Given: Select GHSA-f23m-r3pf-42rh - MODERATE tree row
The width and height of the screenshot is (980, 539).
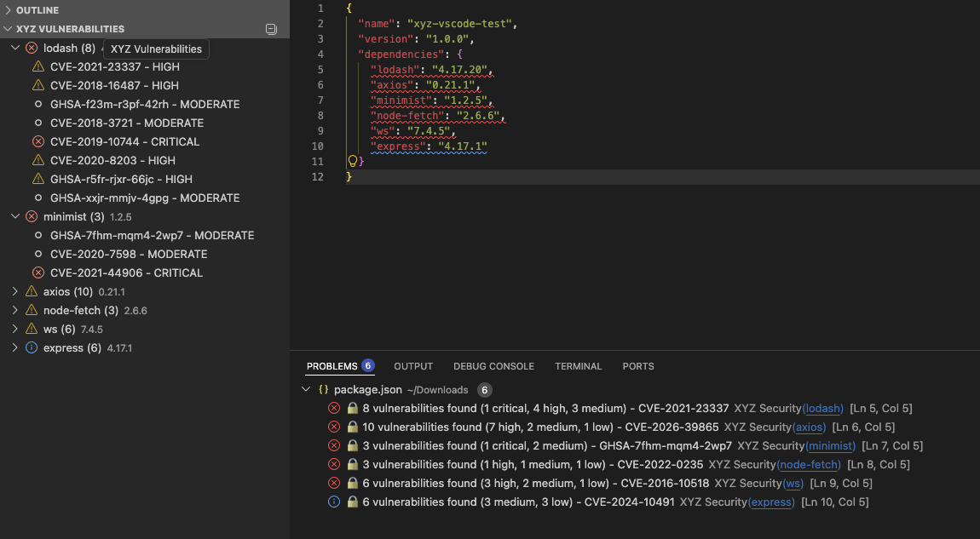Looking at the screenshot, I should (145, 104).
